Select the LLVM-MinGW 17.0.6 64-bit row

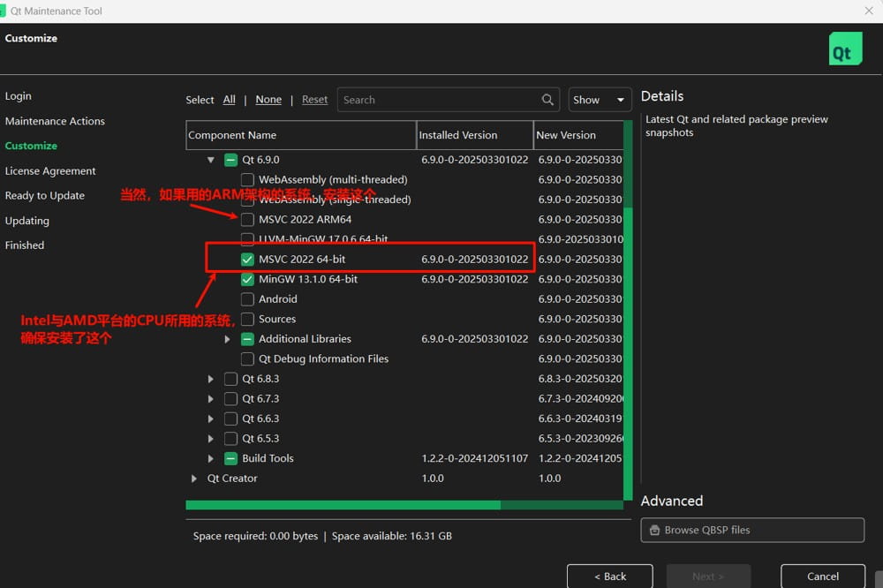pos(404,239)
